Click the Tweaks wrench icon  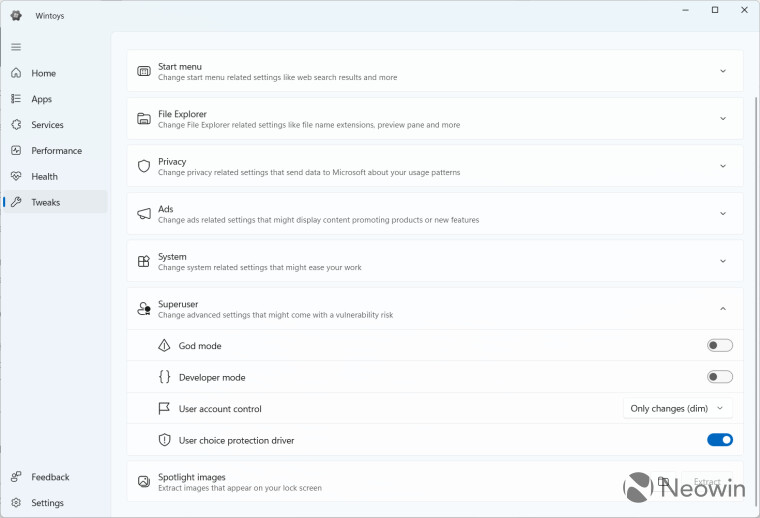[16, 202]
